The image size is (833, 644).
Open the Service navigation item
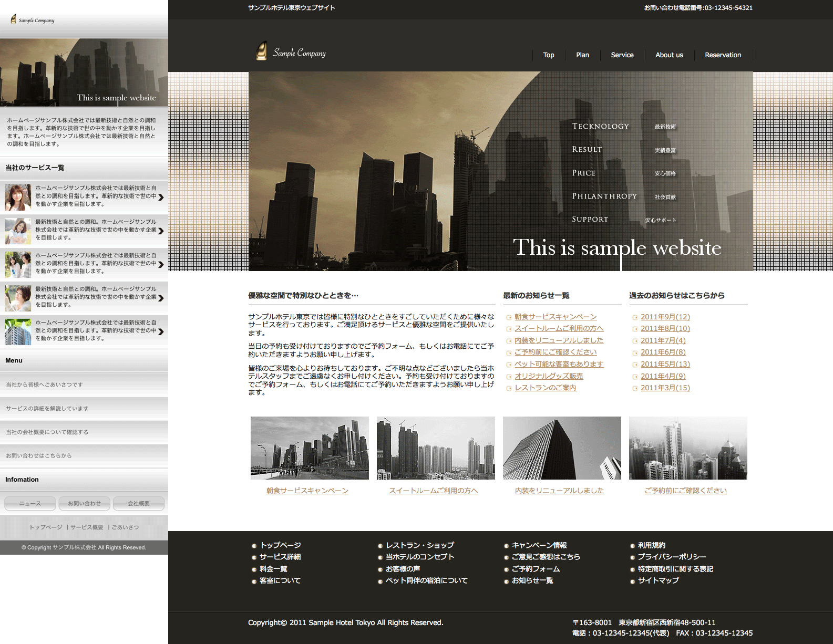tap(622, 55)
